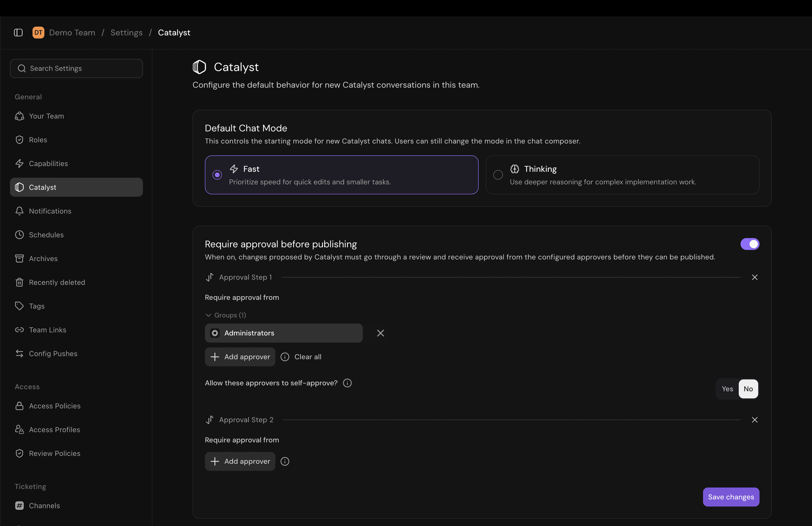Select the Thinking chat mode radio
This screenshot has width=812, height=526.
(x=498, y=175)
